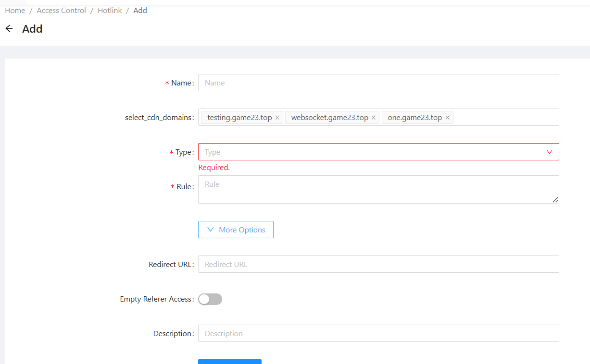Click the Description input field

(x=378, y=333)
